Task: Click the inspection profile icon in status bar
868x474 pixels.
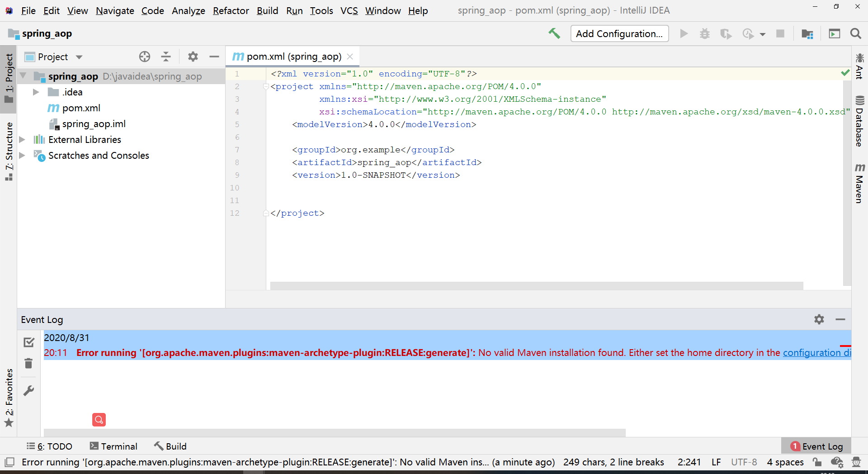Action: click(x=837, y=462)
